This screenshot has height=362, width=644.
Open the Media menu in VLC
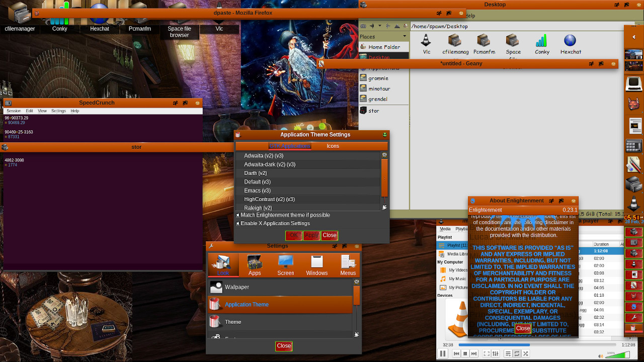(445, 229)
